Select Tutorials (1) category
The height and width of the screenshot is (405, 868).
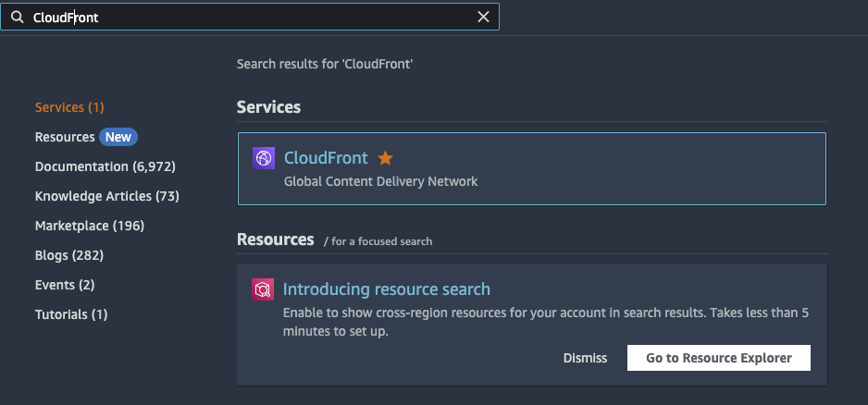click(x=71, y=314)
